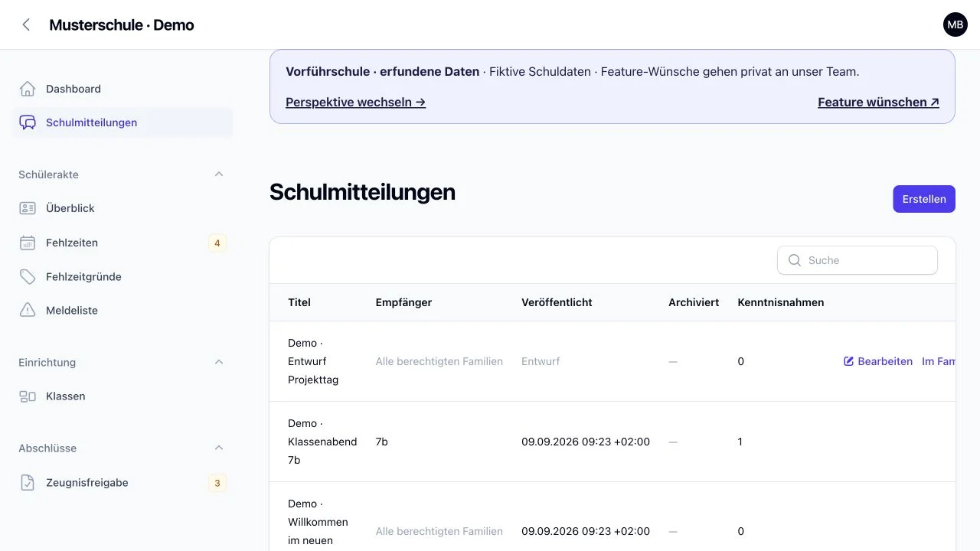Click the Überblick ID card icon
This screenshot has height=551, width=980.
click(x=28, y=208)
